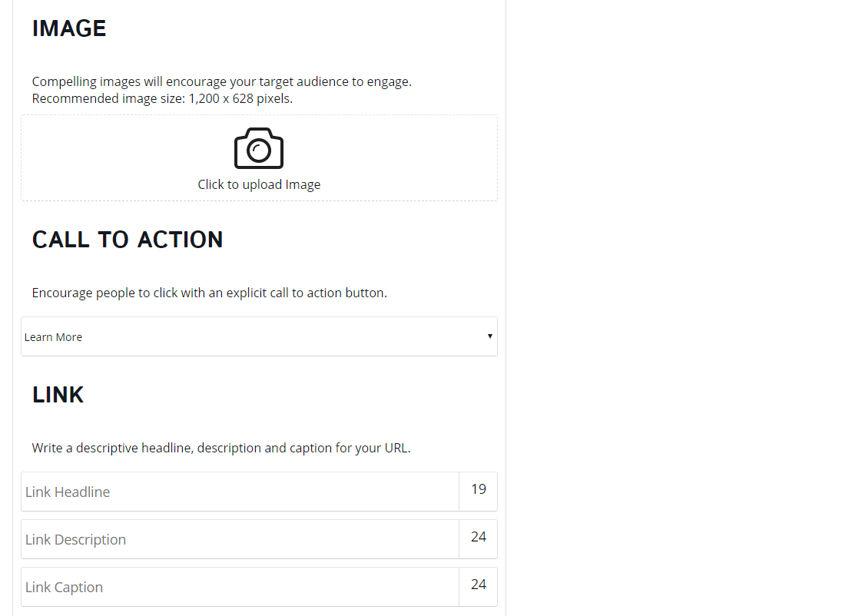
Task: Focus the Link Headline input field
Action: (x=240, y=492)
